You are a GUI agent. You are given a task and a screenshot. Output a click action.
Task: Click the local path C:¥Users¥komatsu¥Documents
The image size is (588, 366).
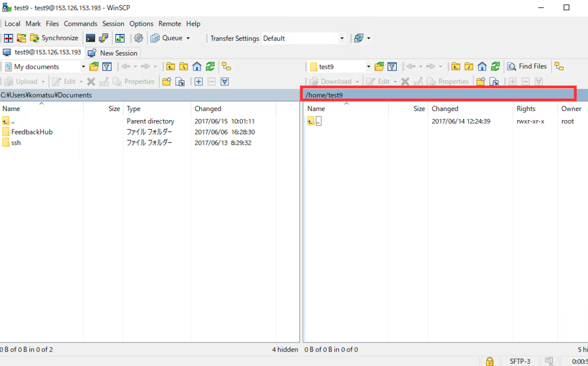pyautogui.click(x=46, y=95)
